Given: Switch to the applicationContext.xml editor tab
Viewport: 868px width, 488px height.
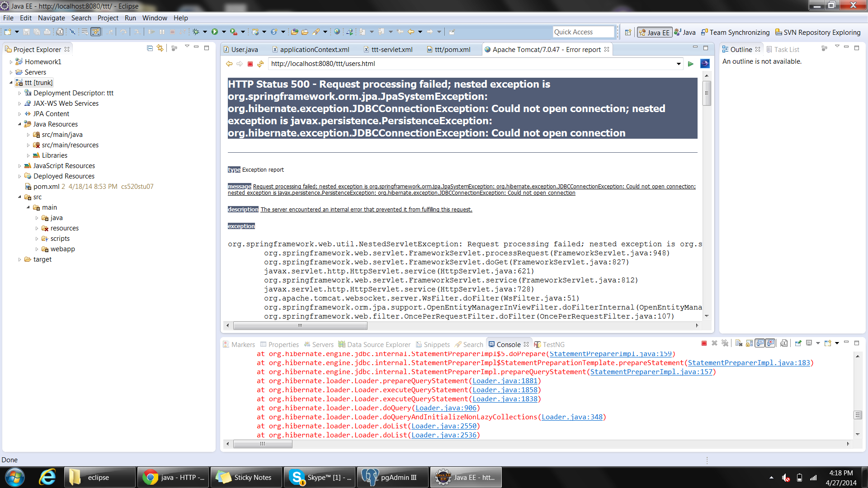Looking at the screenshot, I should 314,50.
